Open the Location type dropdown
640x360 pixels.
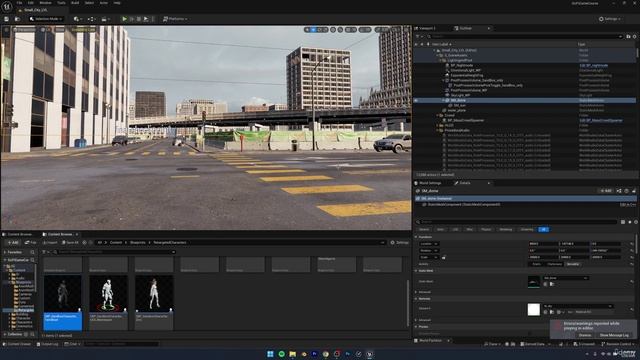429,244
